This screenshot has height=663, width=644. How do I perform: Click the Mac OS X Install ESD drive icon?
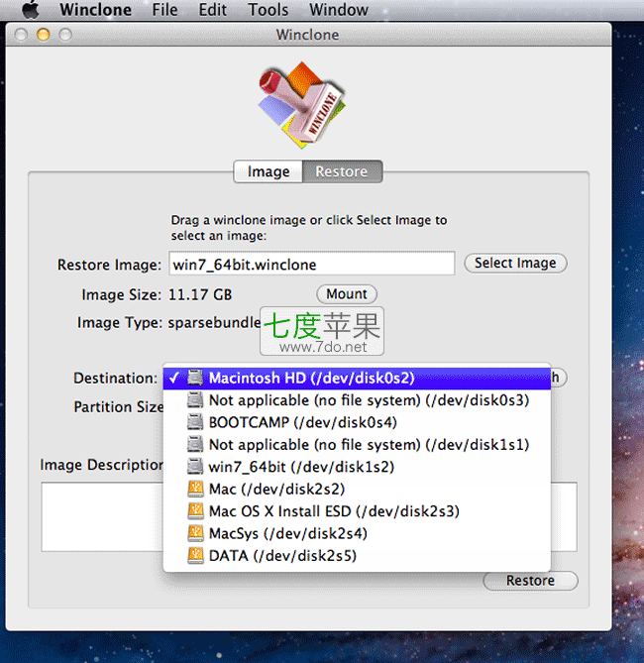(x=195, y=510)
